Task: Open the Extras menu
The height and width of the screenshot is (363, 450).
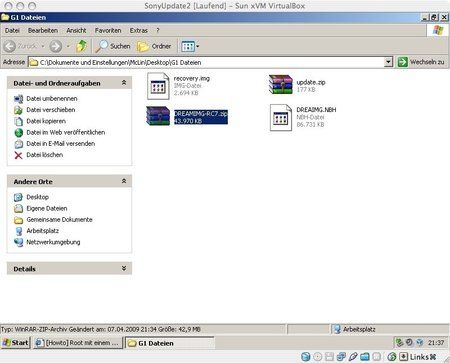Action: [x=138, y=30]
